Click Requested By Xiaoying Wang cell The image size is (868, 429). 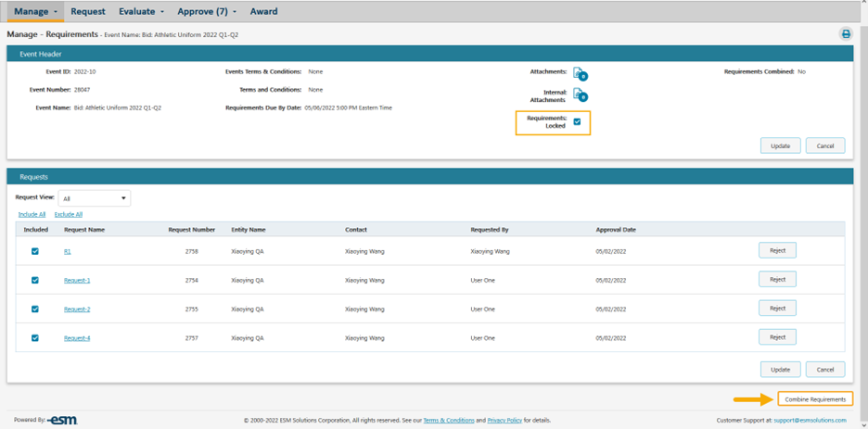tap(490, 251)
